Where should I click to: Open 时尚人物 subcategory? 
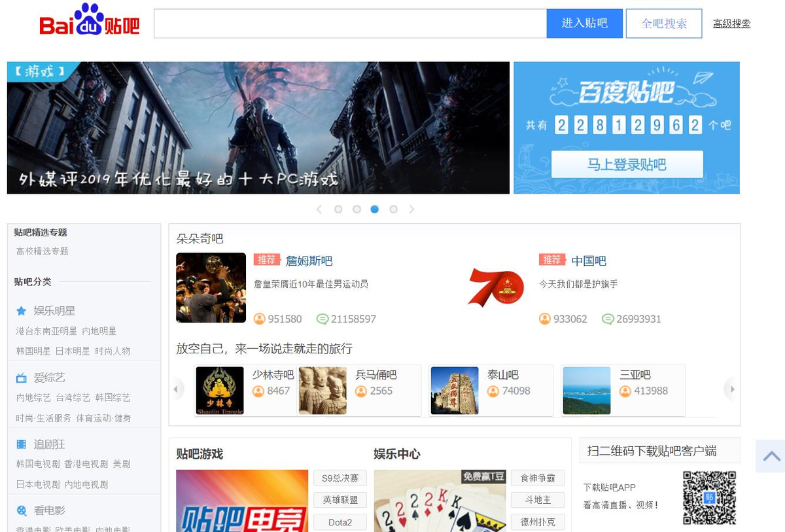(113, 351)
